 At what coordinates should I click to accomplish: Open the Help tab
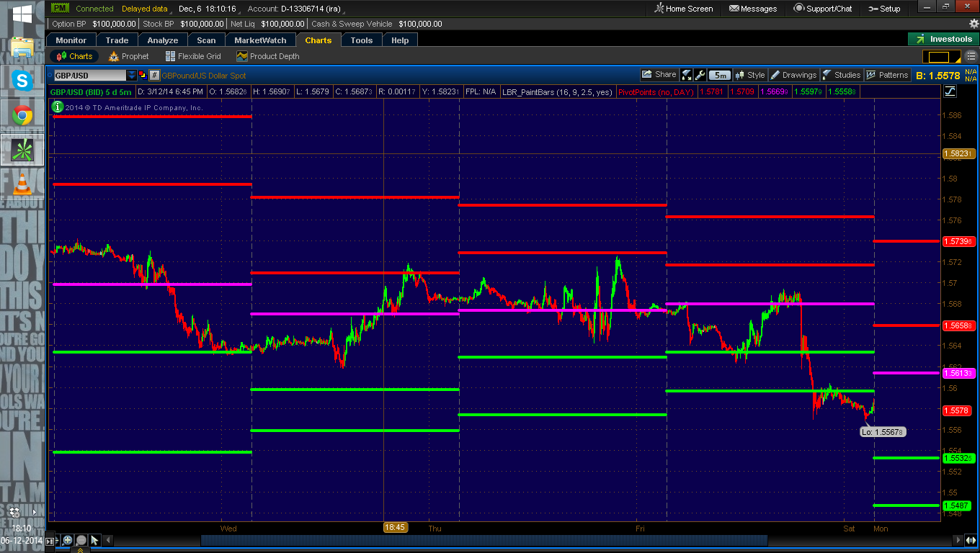[400, 40]
